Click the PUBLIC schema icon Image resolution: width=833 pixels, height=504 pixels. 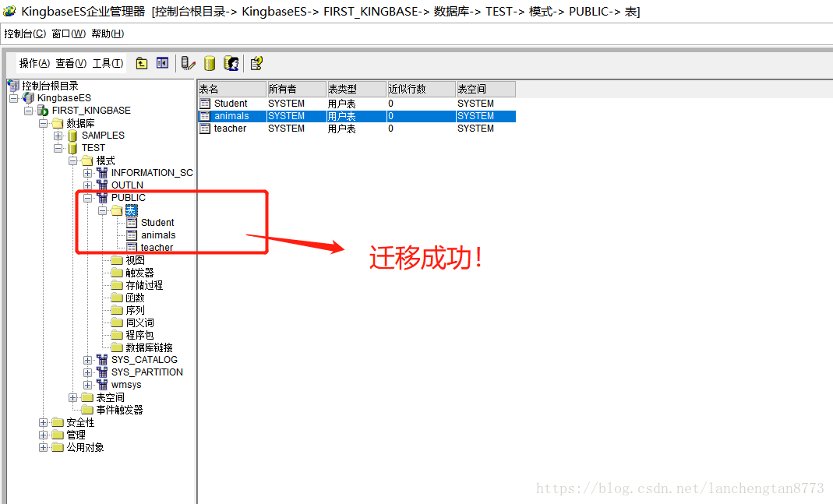pos(102,198)
